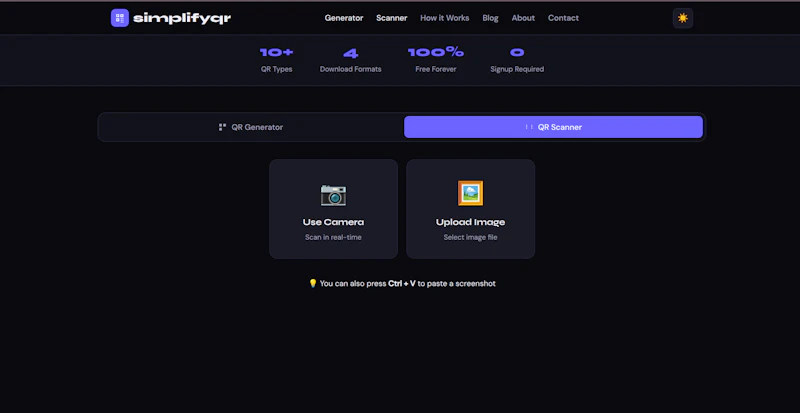Click the simplifyqr purple logo icon
800x413 pixels.
tap(119, 18)
